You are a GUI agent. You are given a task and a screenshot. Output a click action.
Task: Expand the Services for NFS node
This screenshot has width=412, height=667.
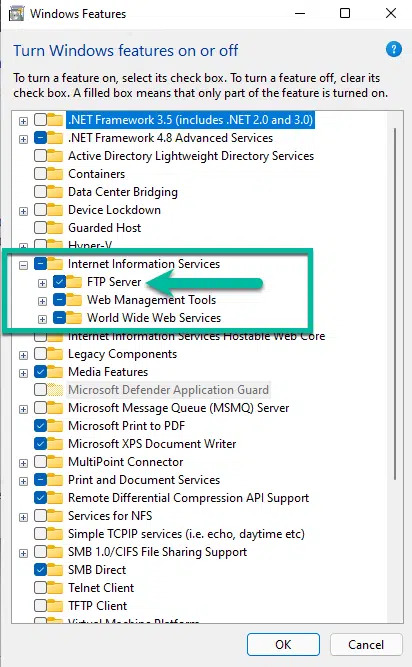23,517
